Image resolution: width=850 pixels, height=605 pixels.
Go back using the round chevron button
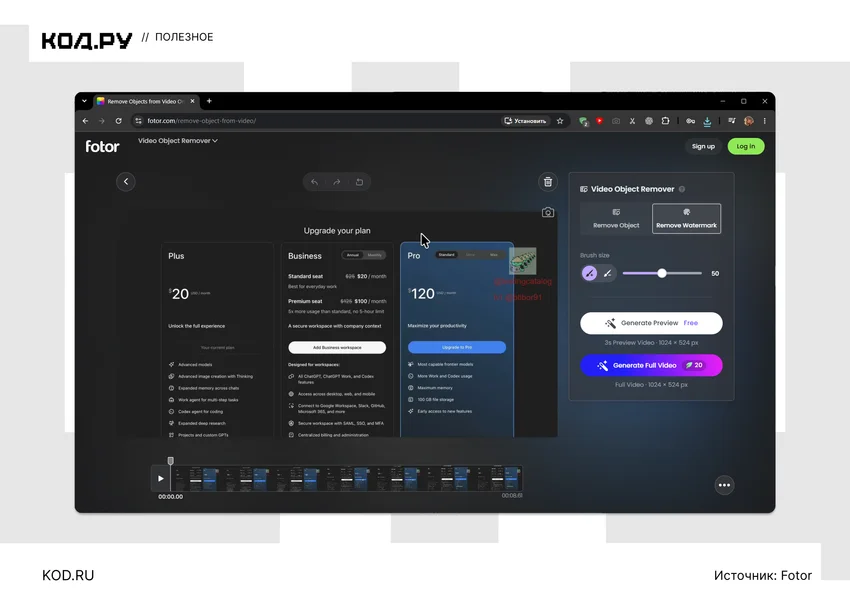(126, 182)
